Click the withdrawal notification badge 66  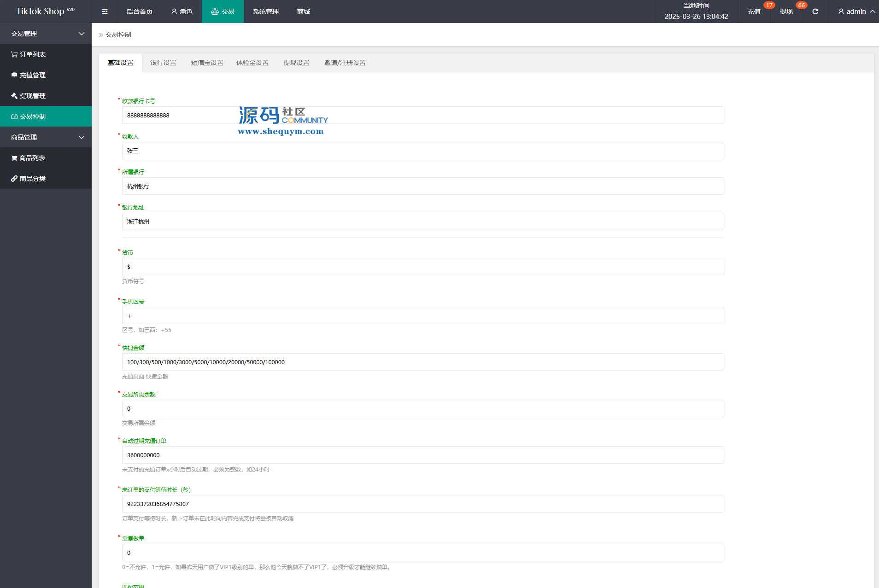point(801,6)
